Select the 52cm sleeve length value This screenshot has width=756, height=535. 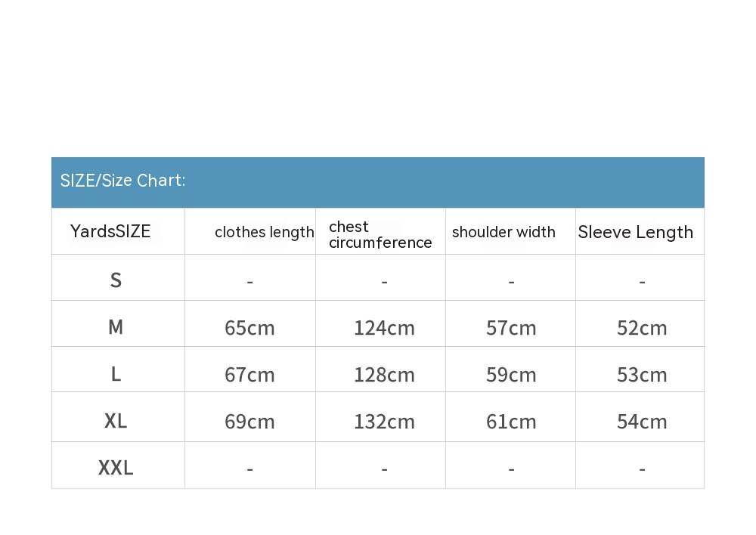[x=642, y=328]
